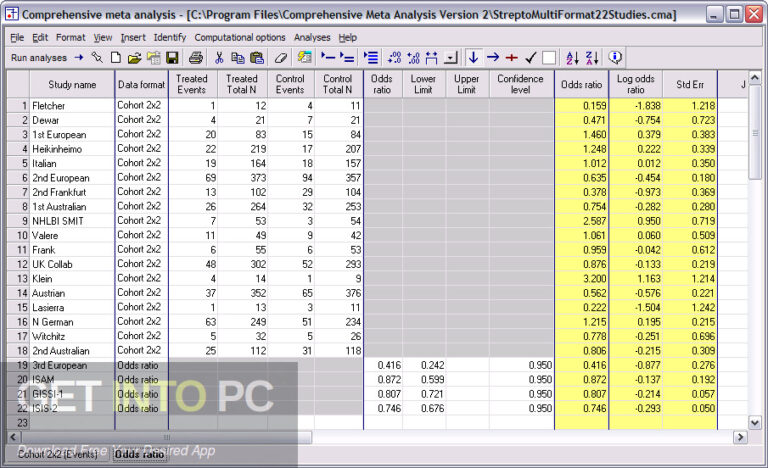768x468 pixels.
Task: Click the white square color box
Action: [549, 58]
